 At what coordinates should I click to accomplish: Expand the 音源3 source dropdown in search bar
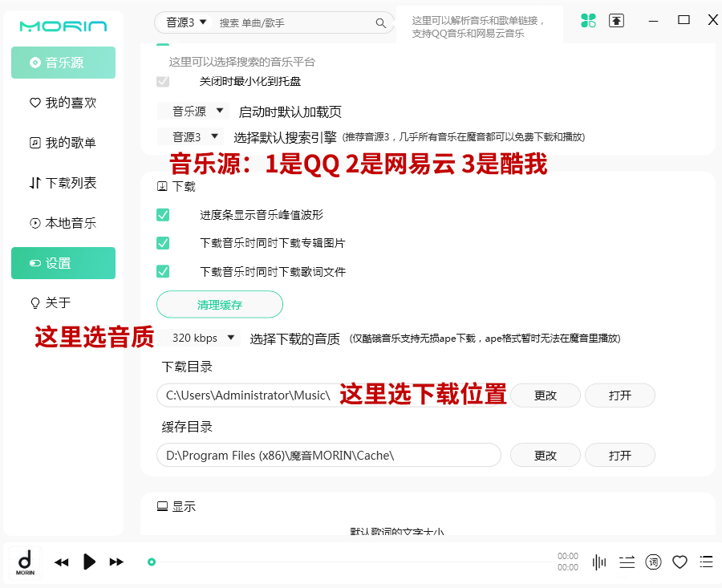(186, 22)
